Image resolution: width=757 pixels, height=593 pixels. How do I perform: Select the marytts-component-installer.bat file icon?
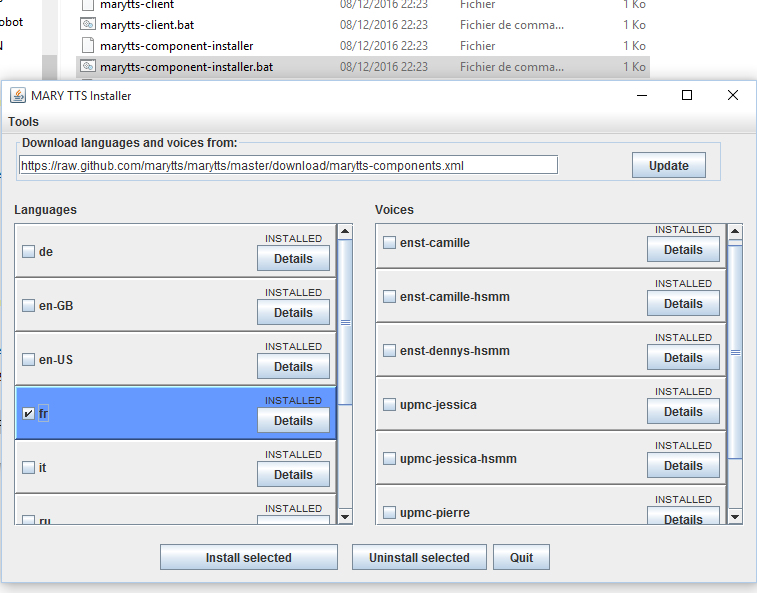click(x=87, y=66)
